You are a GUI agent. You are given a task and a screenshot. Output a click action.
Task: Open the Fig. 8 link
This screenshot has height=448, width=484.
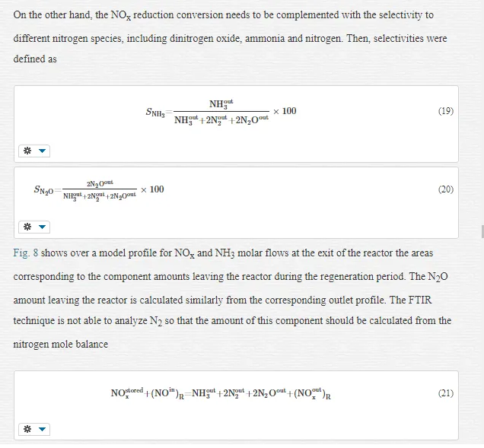click(x=26, y=253)
